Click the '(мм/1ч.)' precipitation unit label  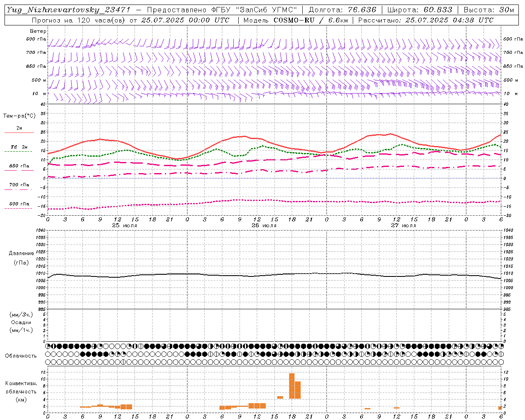tap(21, 330)
